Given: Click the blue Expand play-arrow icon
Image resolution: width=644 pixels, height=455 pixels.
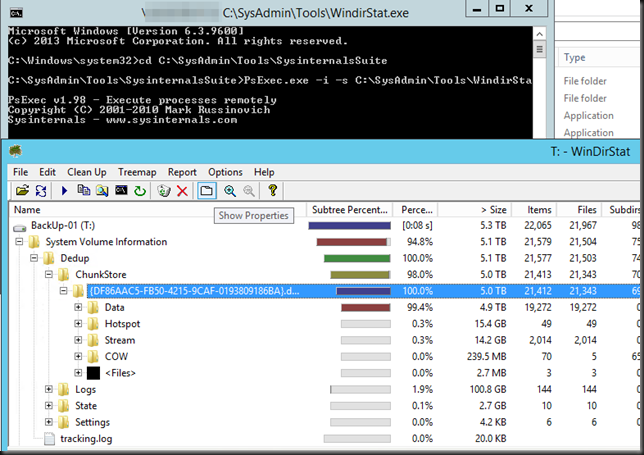Looking at the screenshot, I should click(64, 191).
